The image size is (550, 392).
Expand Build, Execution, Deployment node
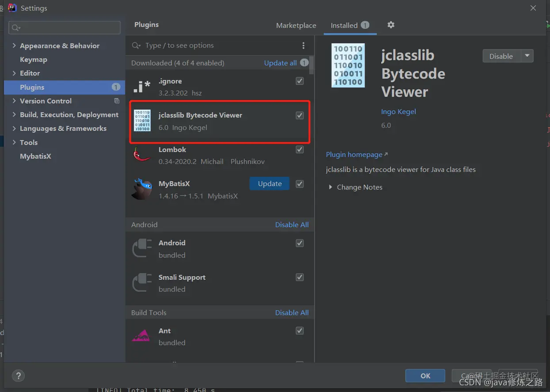tap(14, 114)
